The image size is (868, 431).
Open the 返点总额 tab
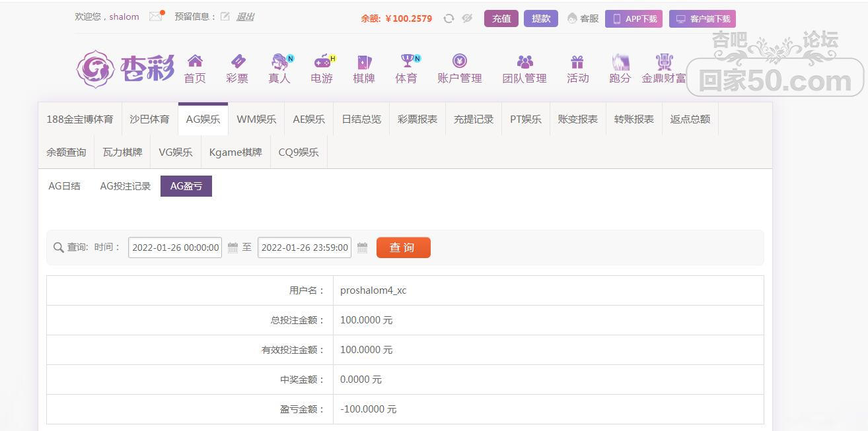point(690,119)
